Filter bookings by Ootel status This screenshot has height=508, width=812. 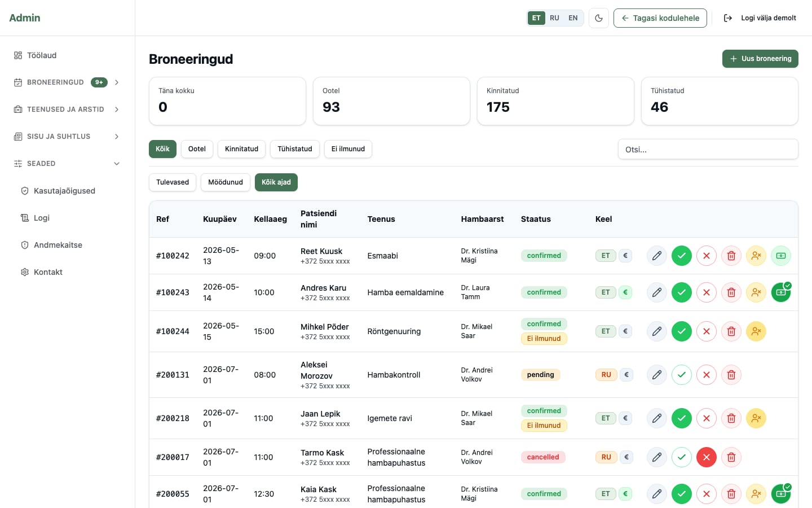coord(197,149)
